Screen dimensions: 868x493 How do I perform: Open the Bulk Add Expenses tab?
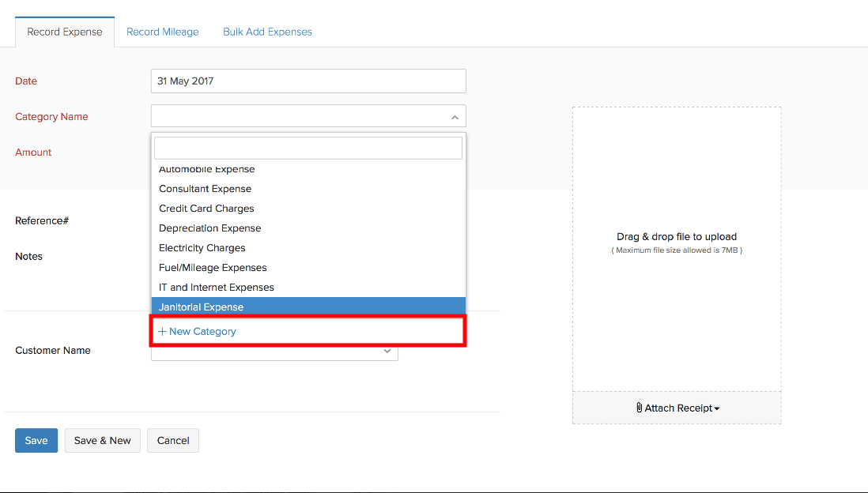click(x=267, y=32)
